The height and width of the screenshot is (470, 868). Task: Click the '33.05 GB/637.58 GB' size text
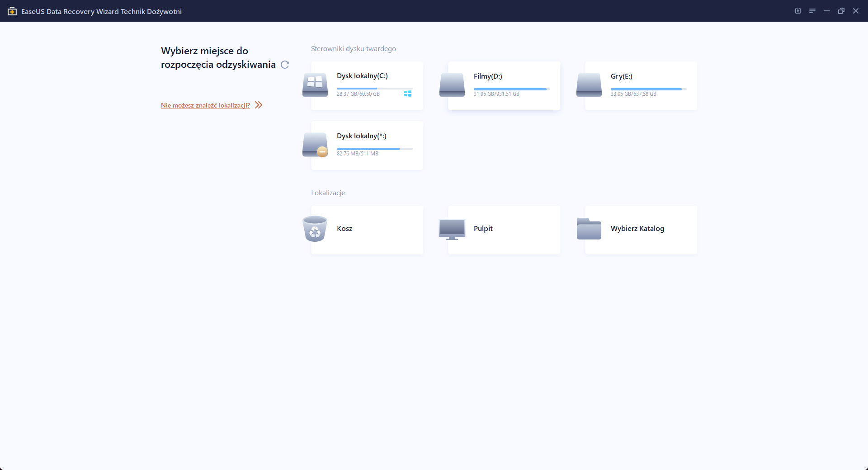[633, 94]
